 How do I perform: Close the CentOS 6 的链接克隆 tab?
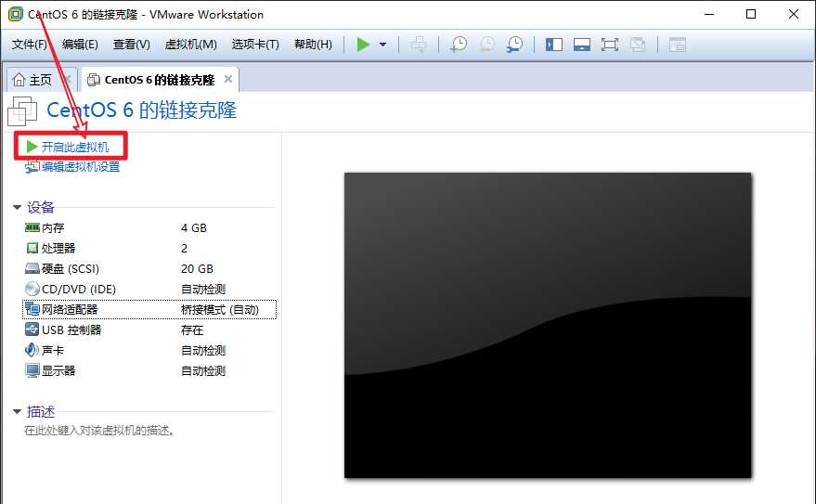[228, 79]
